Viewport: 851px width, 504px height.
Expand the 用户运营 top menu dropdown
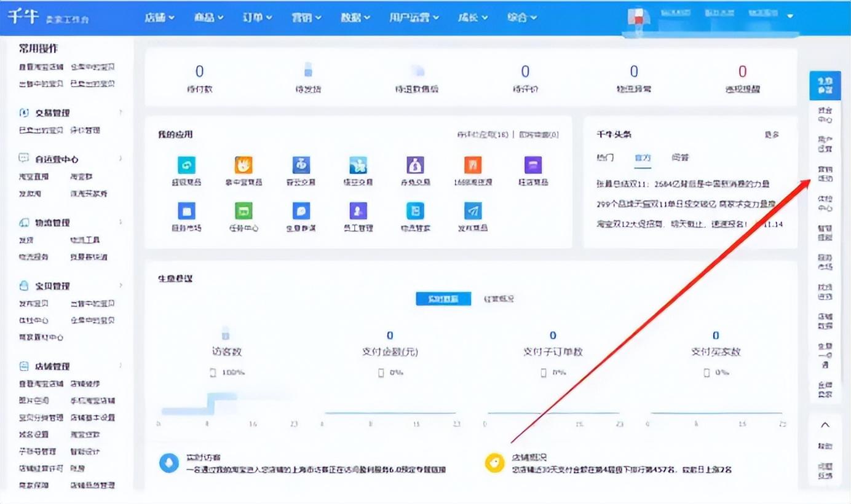[413, 17]
